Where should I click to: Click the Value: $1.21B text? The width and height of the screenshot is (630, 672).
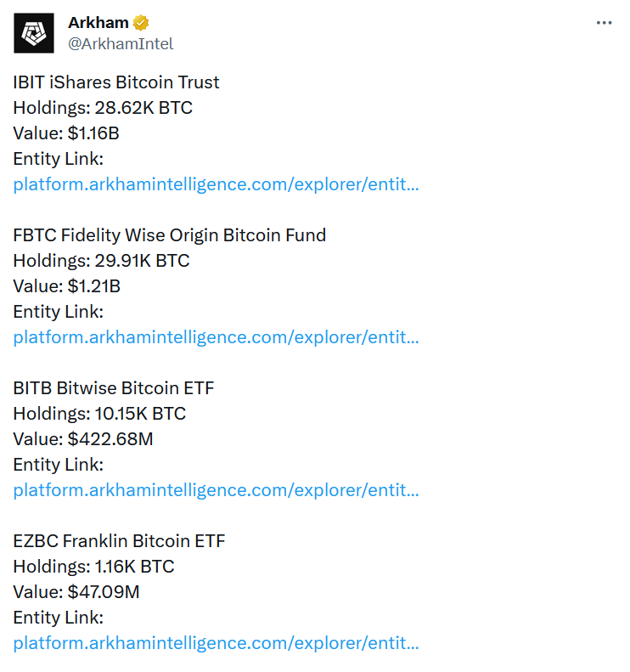click(x=67, y=286)
